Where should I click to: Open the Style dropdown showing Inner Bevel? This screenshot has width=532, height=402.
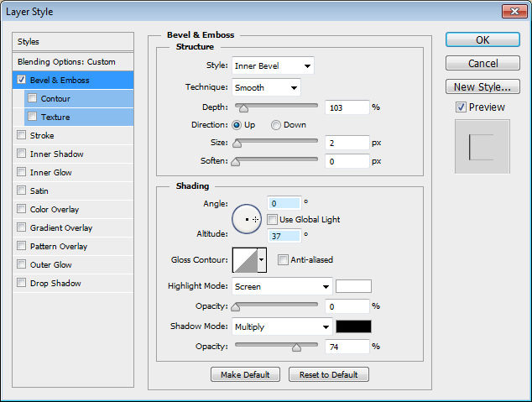[274, 65]
